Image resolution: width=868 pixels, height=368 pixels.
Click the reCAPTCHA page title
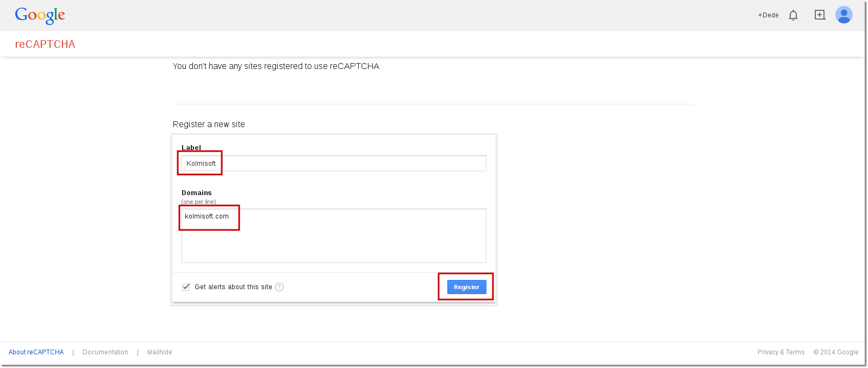(45, 45)
